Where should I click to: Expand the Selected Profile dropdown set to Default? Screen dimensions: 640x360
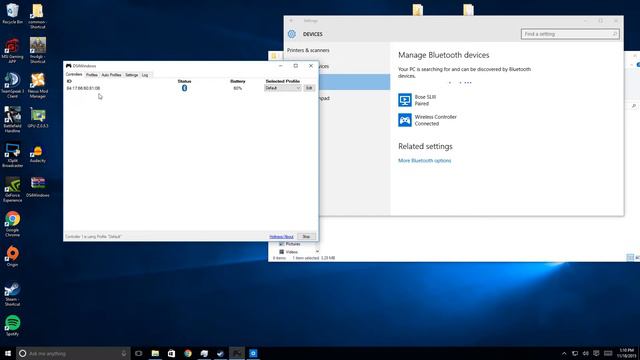(x=282, y=88)
